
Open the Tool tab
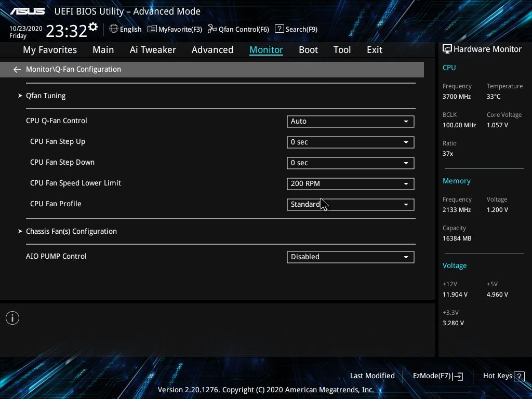click(342, 50)
